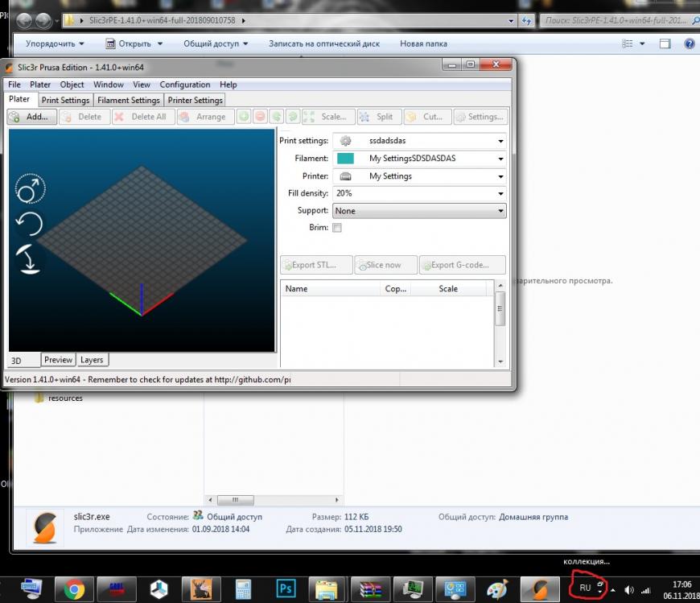
Task: Enable the Brim checkbox
Action: coord(337,228)
